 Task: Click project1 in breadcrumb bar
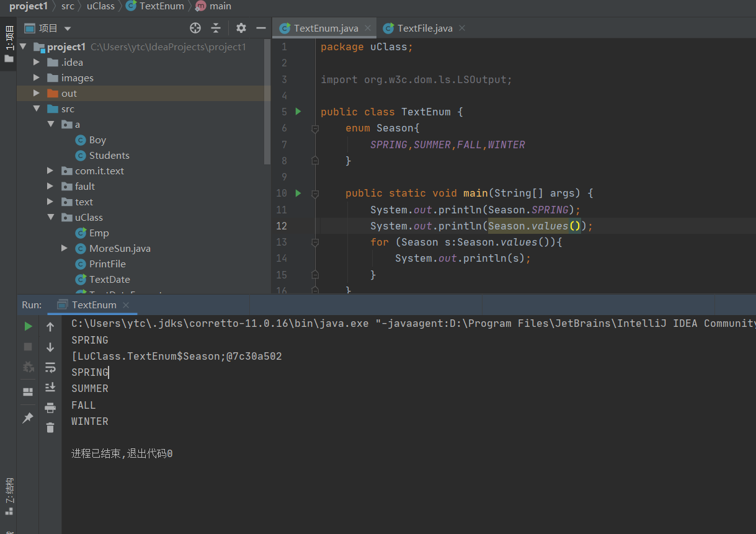[x=28, y=6]
